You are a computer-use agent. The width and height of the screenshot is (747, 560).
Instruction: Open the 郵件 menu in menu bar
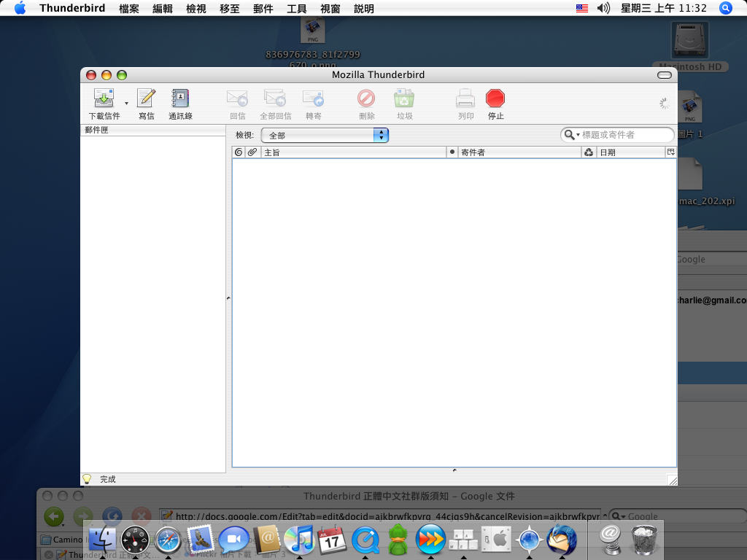(263, 9)
